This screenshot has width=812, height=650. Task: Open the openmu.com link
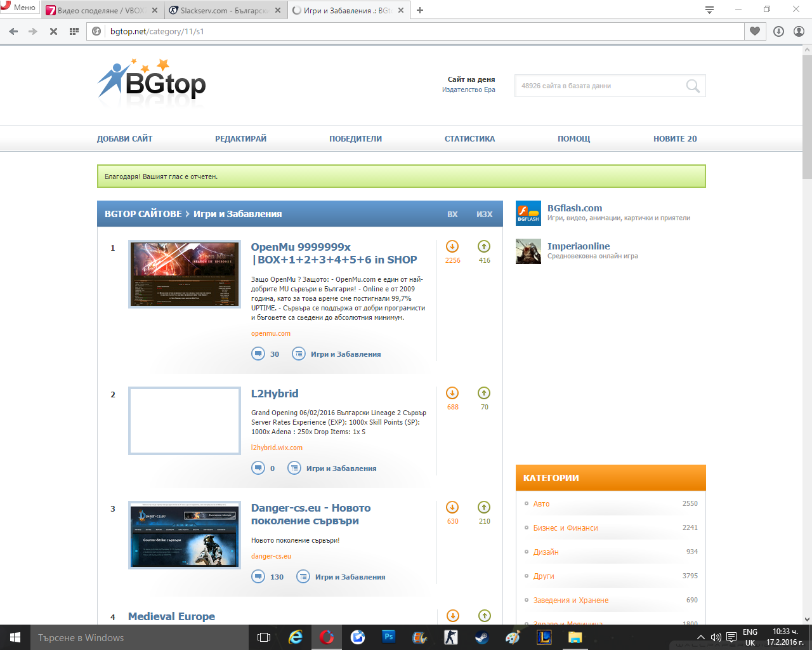[x=271, y=333]
